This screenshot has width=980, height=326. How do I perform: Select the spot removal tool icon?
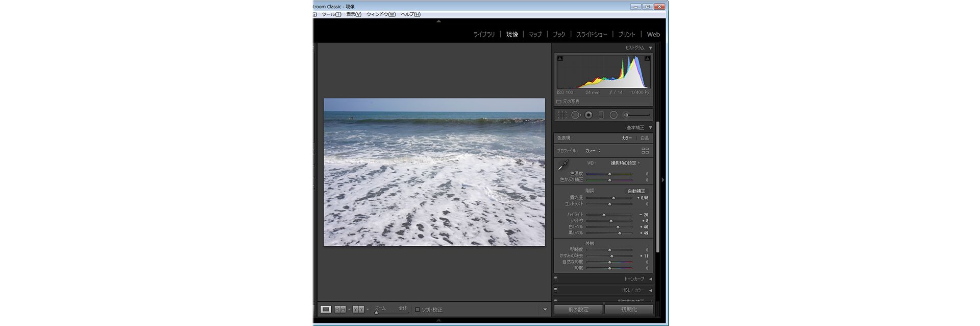tap(575, 115)
